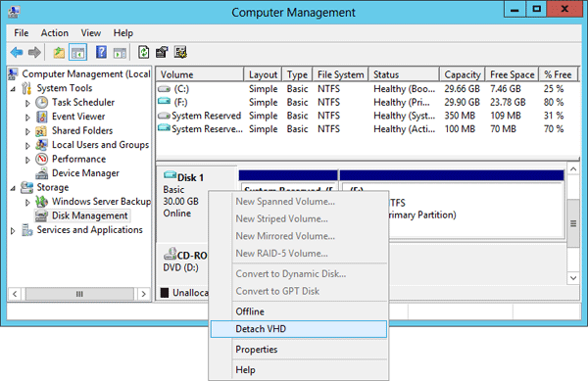
Task: Click the Disk 1 drive icon
Action: point(170,175)
